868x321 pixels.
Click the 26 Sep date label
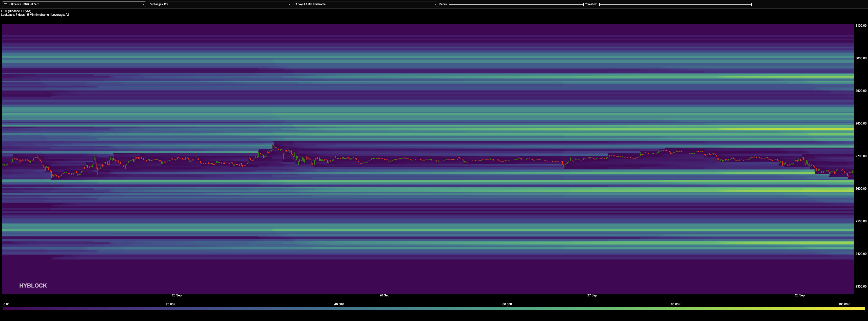[384, 295]
